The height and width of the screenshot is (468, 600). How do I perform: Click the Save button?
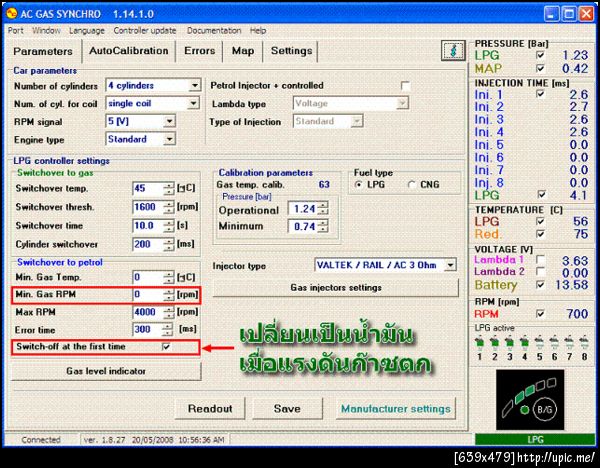tap(287, 409)
